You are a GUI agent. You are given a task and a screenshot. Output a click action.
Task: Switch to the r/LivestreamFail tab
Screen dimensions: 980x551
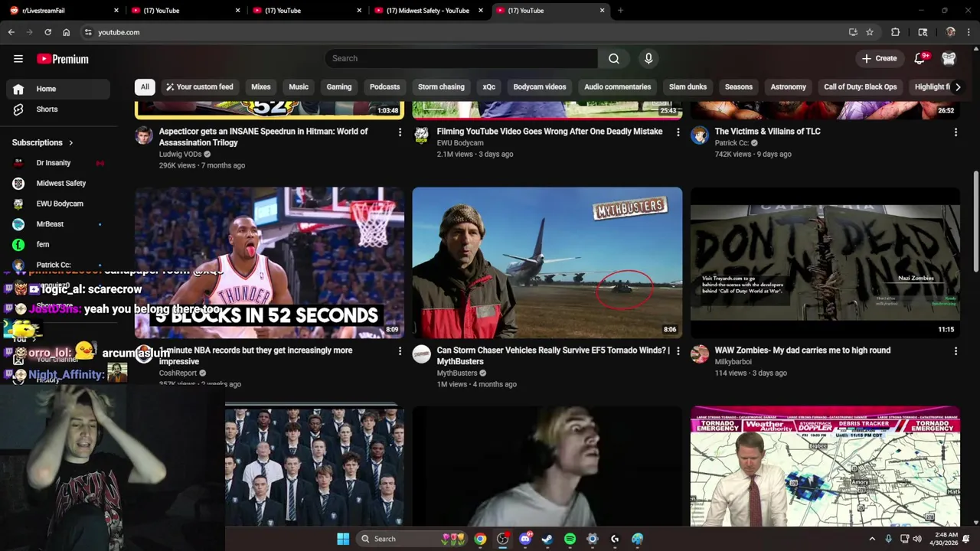coord(63,11)
